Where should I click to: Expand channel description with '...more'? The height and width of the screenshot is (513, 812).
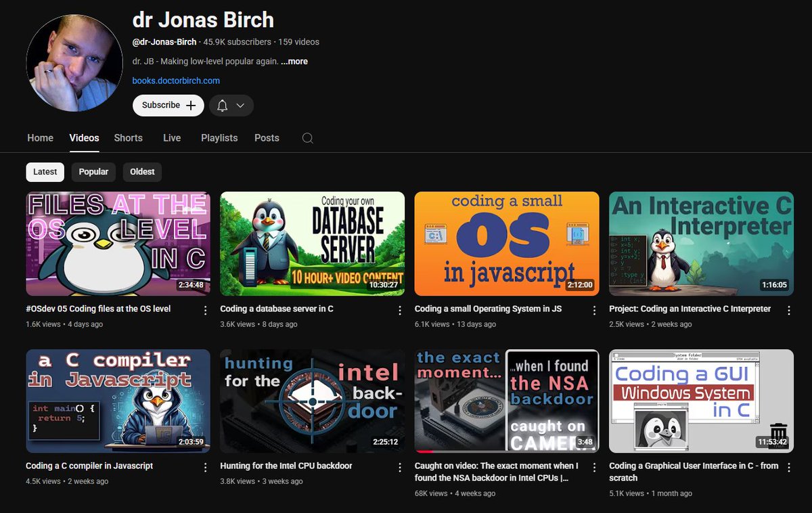click(294, 62)
